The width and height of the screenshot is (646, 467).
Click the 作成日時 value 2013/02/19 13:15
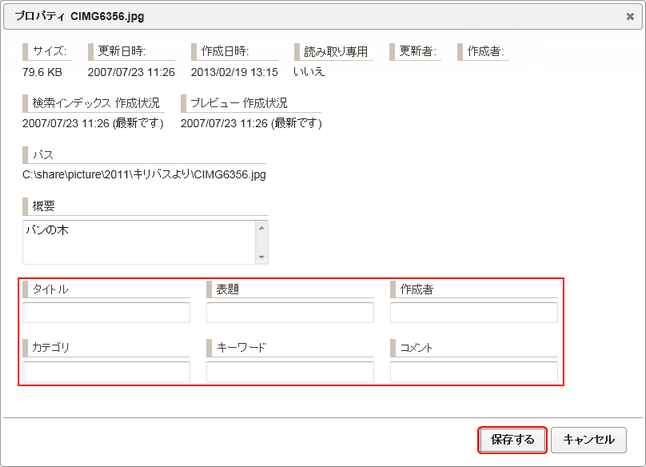234,72
